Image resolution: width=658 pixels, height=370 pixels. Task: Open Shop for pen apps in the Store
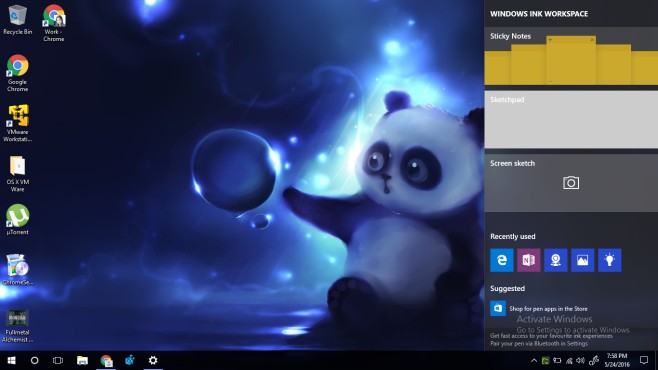(x=548, y=309)
